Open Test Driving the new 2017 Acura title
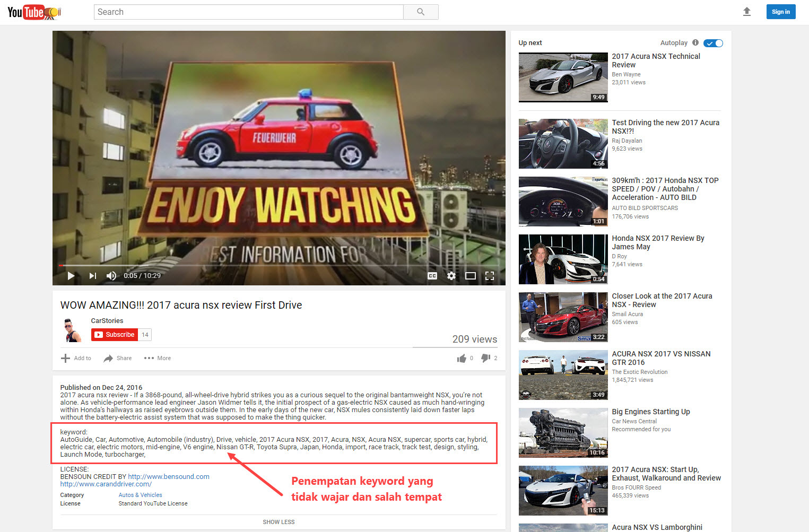Screen dimensions: 809x532 coord(666,127)
